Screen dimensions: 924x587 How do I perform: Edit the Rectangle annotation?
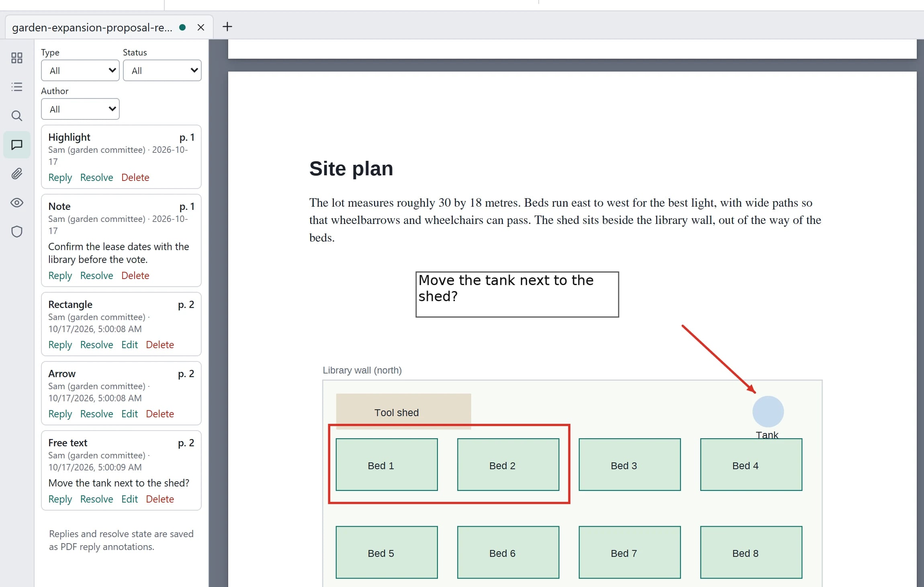[130, 345]
